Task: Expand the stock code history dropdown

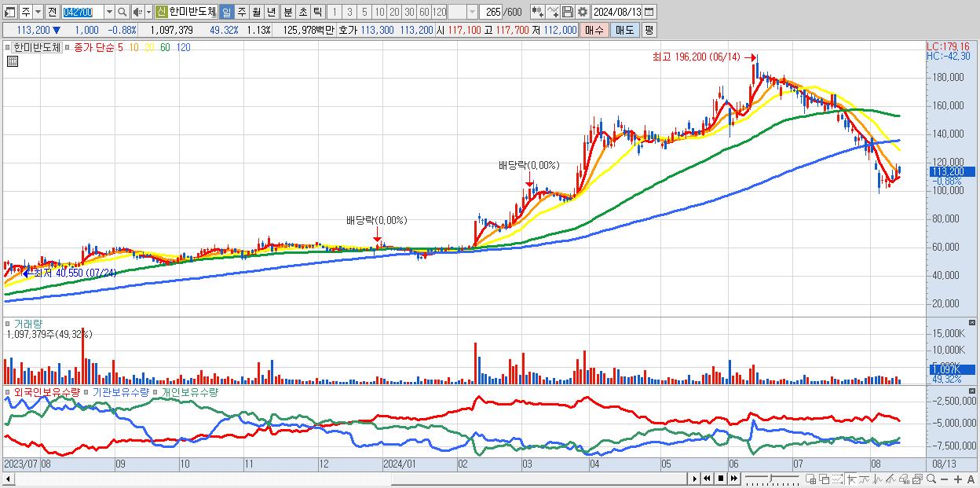Action: [109, 12]
